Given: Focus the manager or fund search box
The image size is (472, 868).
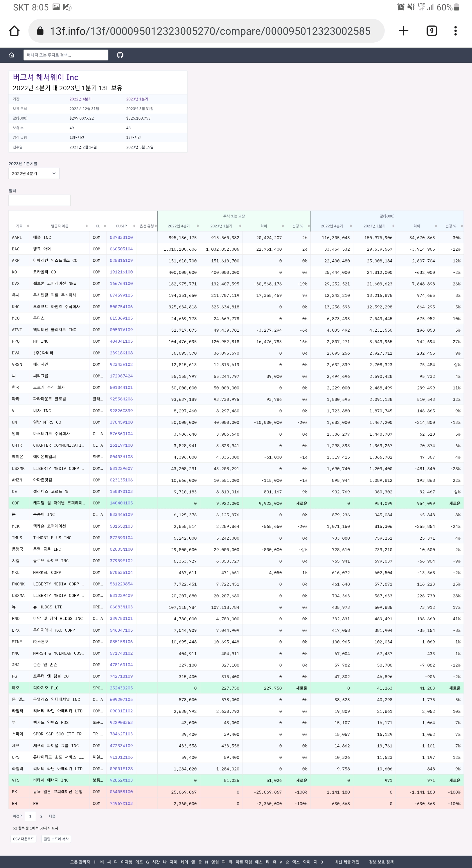Looking at the screenshot, I should click(x=66, y=55).
